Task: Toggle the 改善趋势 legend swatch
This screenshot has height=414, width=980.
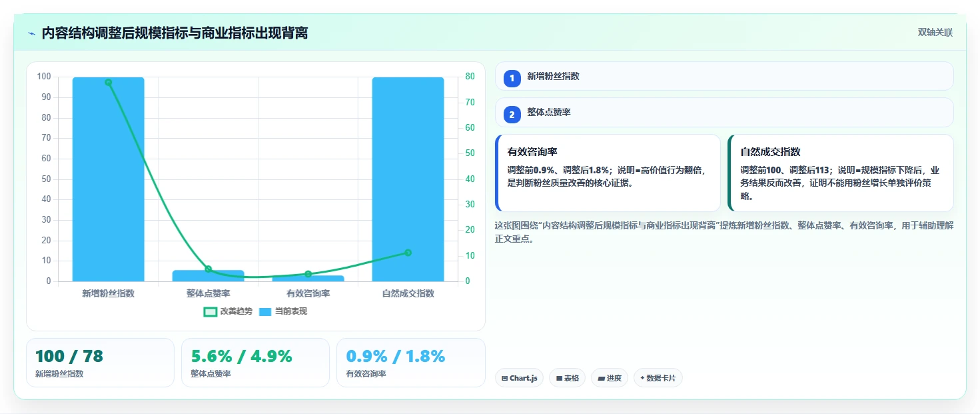Action: (211, 311)
